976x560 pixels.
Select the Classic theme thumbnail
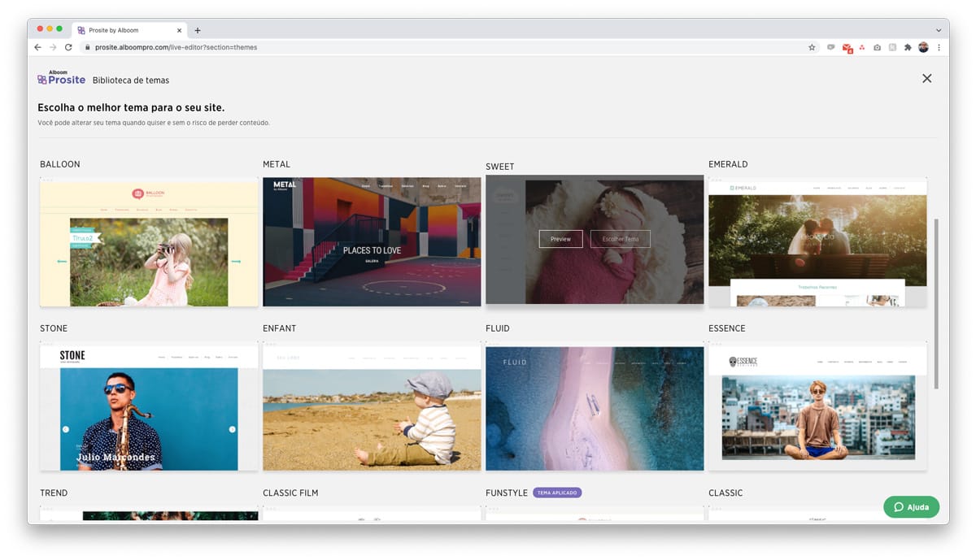coord(817,514)
